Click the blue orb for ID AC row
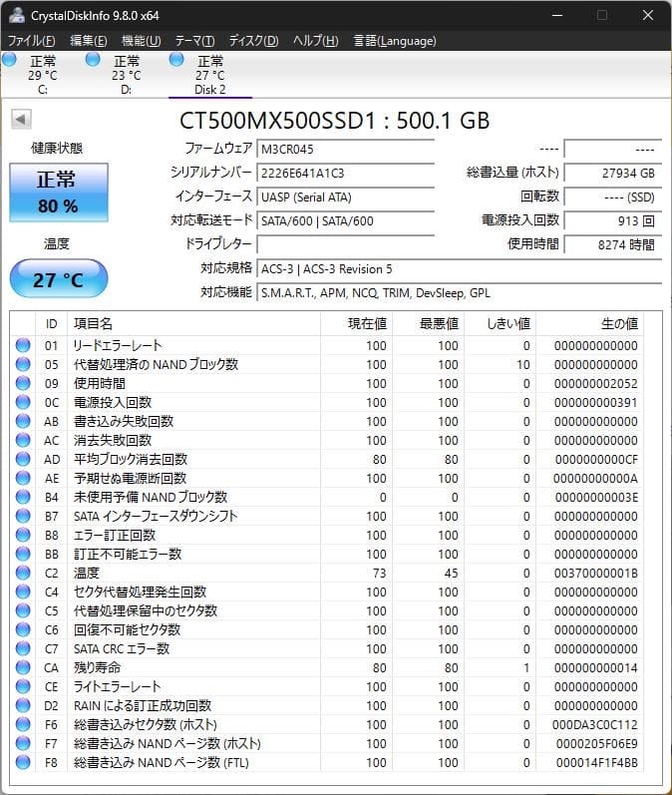The width and height of the screenshot is (672, 795). [23, 440]
